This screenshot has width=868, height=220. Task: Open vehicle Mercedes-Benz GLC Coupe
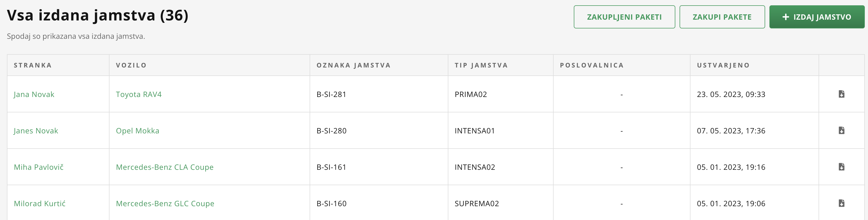(x=165, y=204)
